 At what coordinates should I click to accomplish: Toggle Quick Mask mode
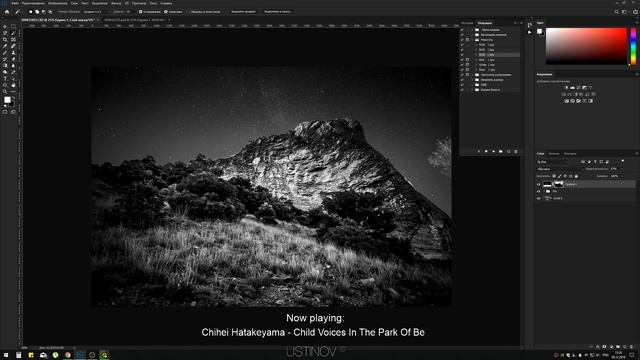coord(4,111)
